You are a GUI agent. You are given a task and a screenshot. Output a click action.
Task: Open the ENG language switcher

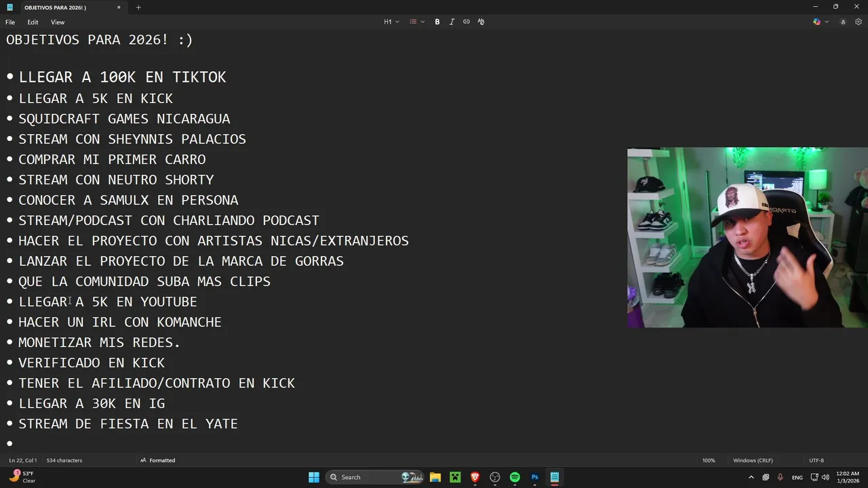797,477
